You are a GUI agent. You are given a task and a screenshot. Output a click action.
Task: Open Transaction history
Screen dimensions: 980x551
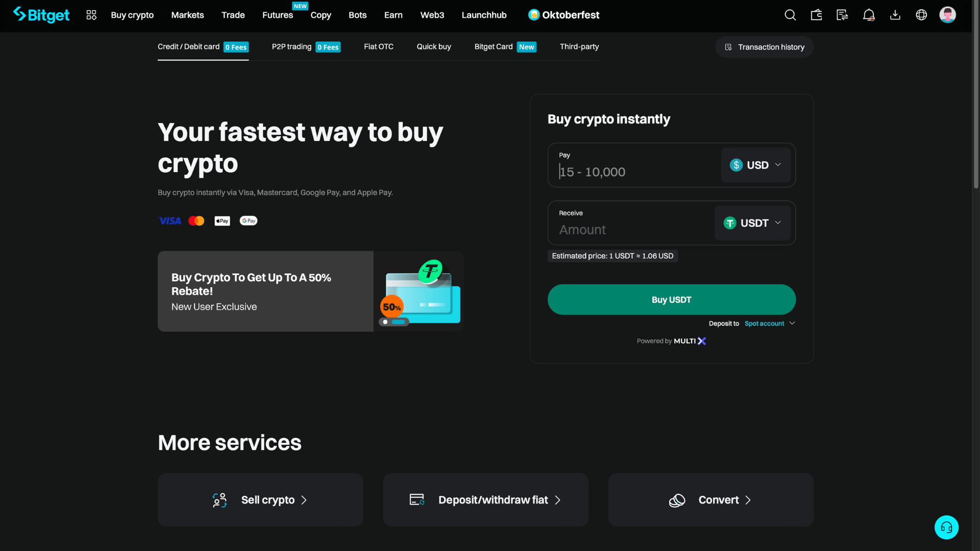764,46
